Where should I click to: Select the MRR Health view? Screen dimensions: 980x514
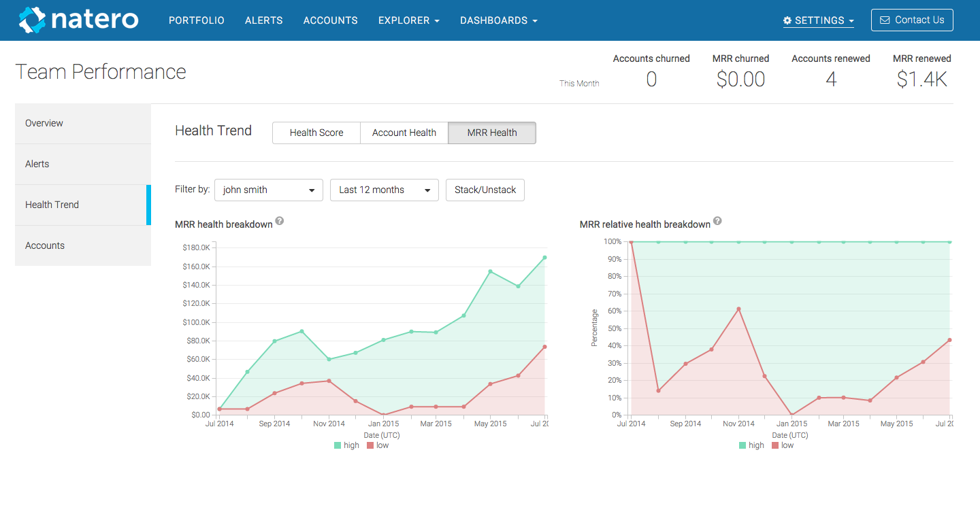[492, 133]
